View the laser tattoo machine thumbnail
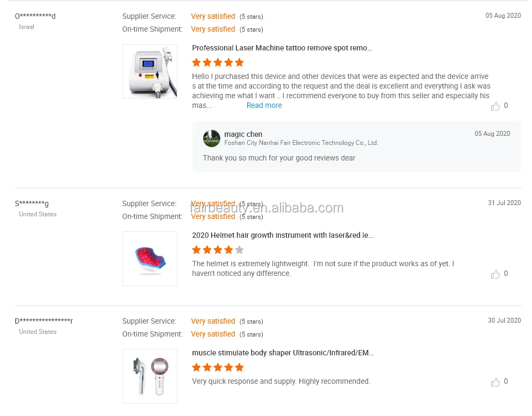 pos(150,71)
